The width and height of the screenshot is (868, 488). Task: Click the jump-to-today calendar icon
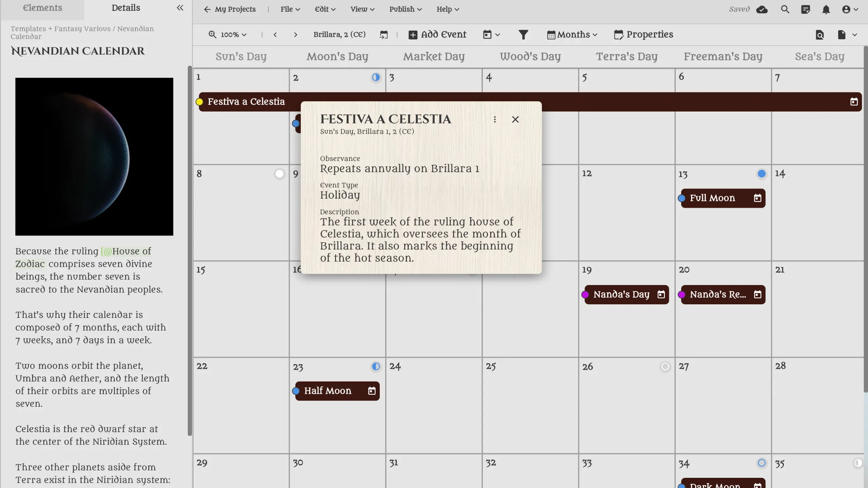pos(383,35)
